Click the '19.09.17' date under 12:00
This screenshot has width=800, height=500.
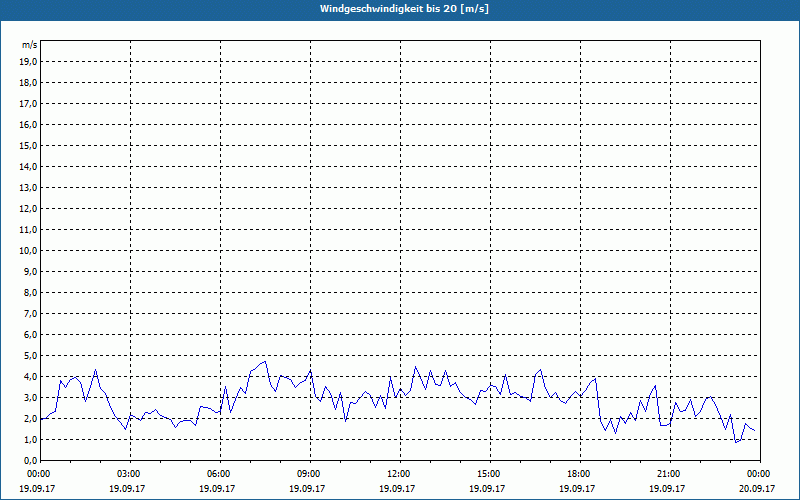(x=397, y=488)
